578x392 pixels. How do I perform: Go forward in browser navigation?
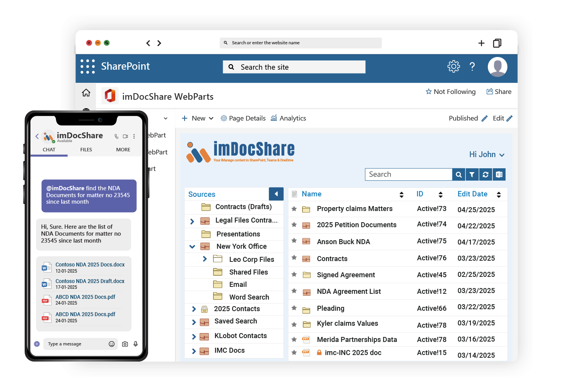click(159, 43)
